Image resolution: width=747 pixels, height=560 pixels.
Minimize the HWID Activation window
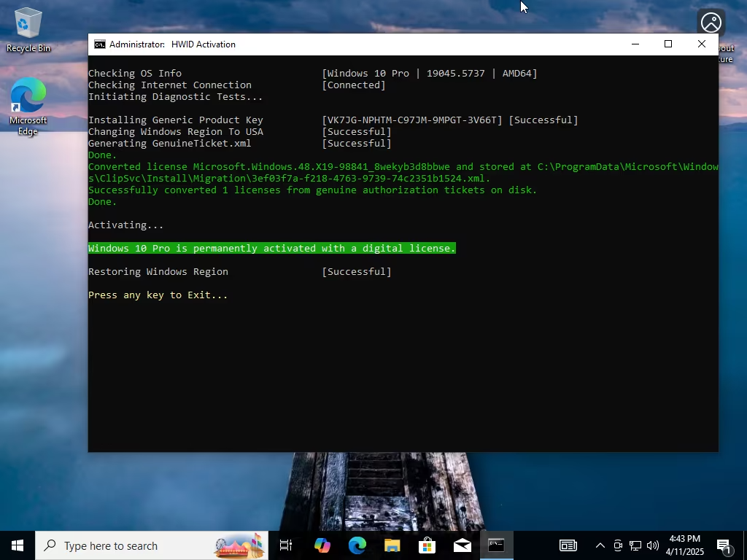click(x=635, y=44)
